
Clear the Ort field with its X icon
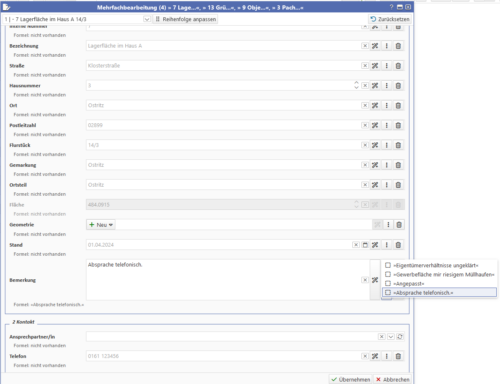[x=365, y=105]
